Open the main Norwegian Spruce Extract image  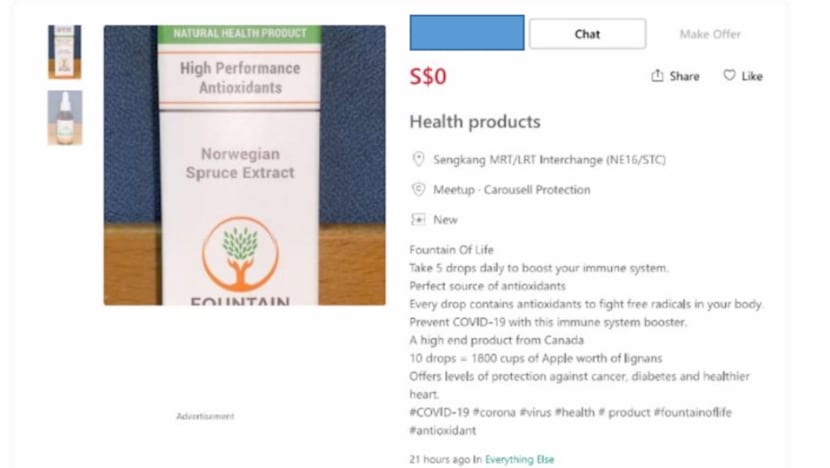point(244,165)
